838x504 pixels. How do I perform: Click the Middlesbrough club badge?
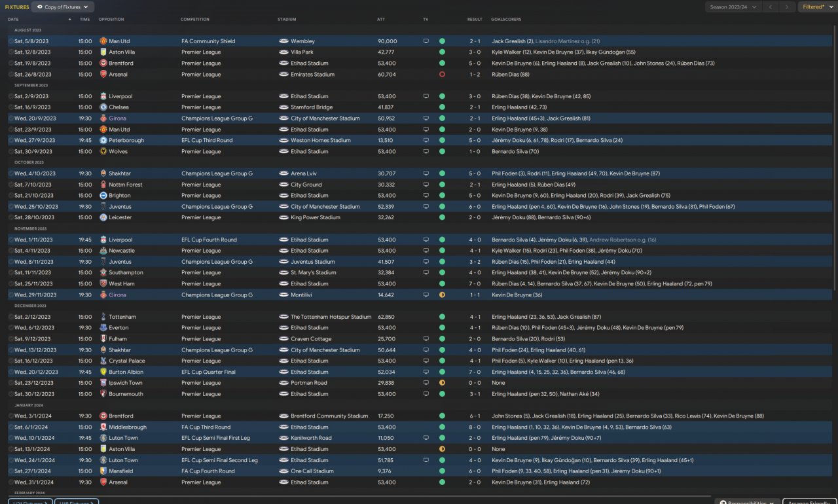tap(103, 427)
